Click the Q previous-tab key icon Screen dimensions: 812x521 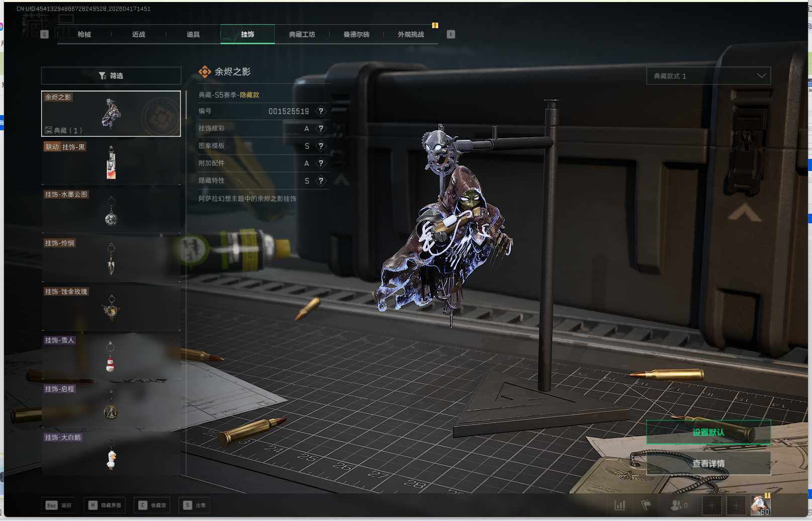point(45,34)
